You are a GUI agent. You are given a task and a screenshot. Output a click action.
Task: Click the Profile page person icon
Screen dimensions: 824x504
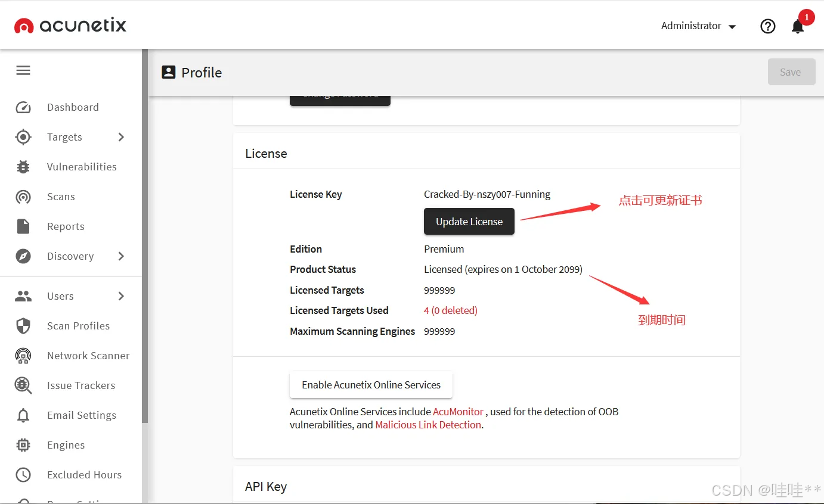click(169, 72)
